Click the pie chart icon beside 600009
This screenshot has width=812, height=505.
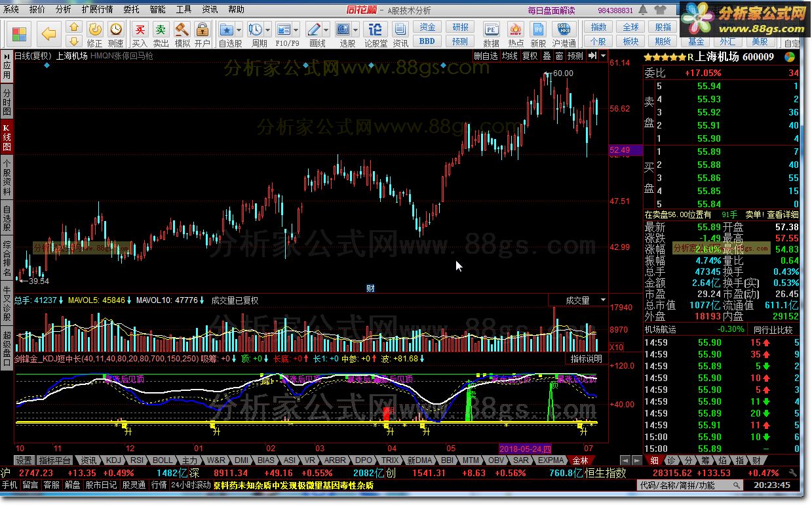pyautogui.click(x=790, y=57)
